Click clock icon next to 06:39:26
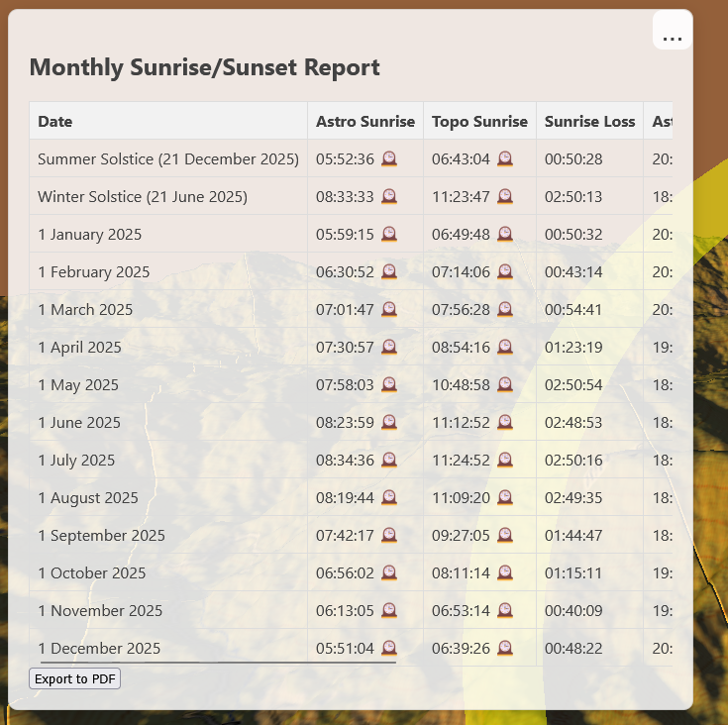728x725 pixels. (x=505, y=648)
